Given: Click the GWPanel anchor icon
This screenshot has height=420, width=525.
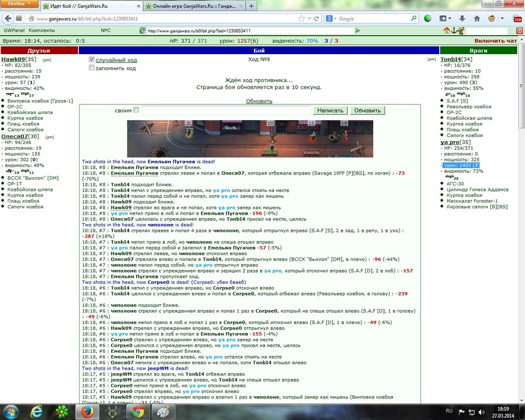Looking at the screenshot, I should click(x=454, y=30).
